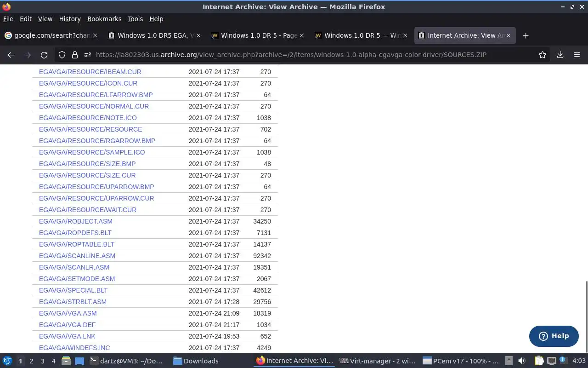Open the EGAVGA/ROPTABLE.BLT link
The width and height of the screenshot is (588, 368).
pos(77,244)
